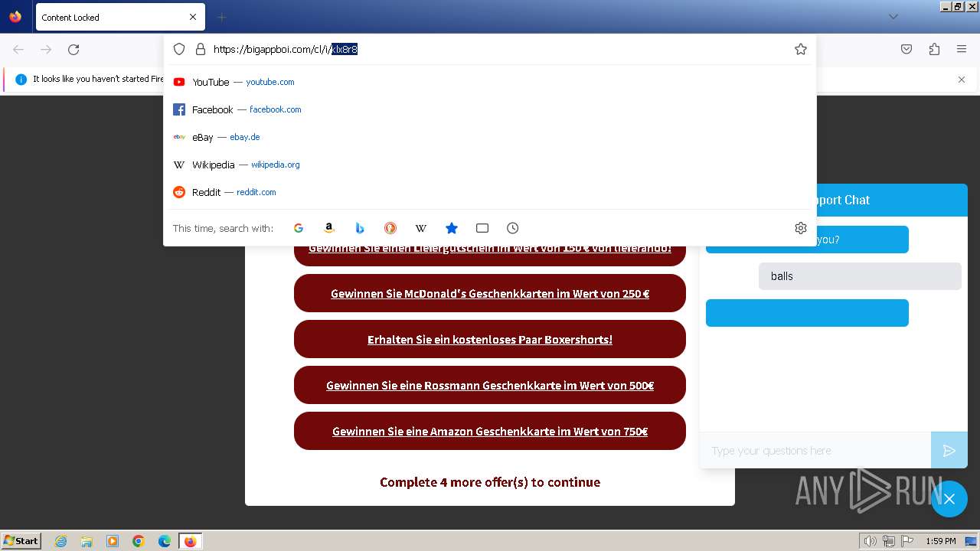Viewport: 980px width, 551px height.
Task: Open the Extensions panel
Action: [x=934, y=49]
